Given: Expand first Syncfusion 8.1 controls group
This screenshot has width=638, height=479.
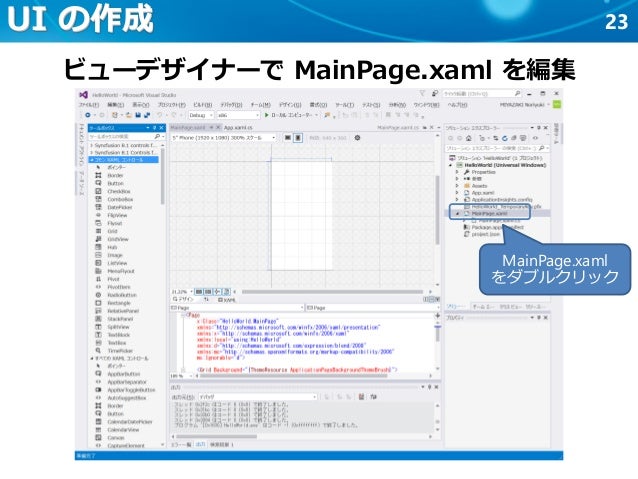Looking at the screenshot, I should [92, 145].
